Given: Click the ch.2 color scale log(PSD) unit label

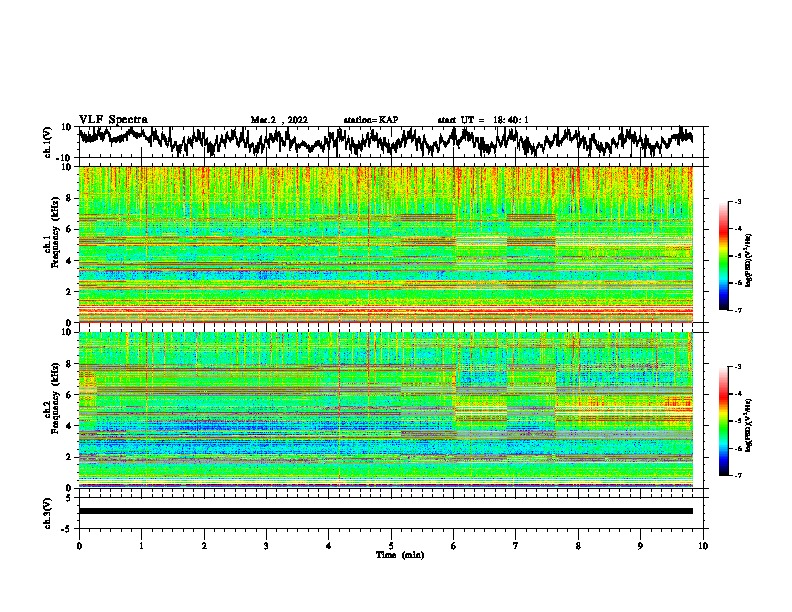Looking at the screenshot, I should [x=749, y=426].
